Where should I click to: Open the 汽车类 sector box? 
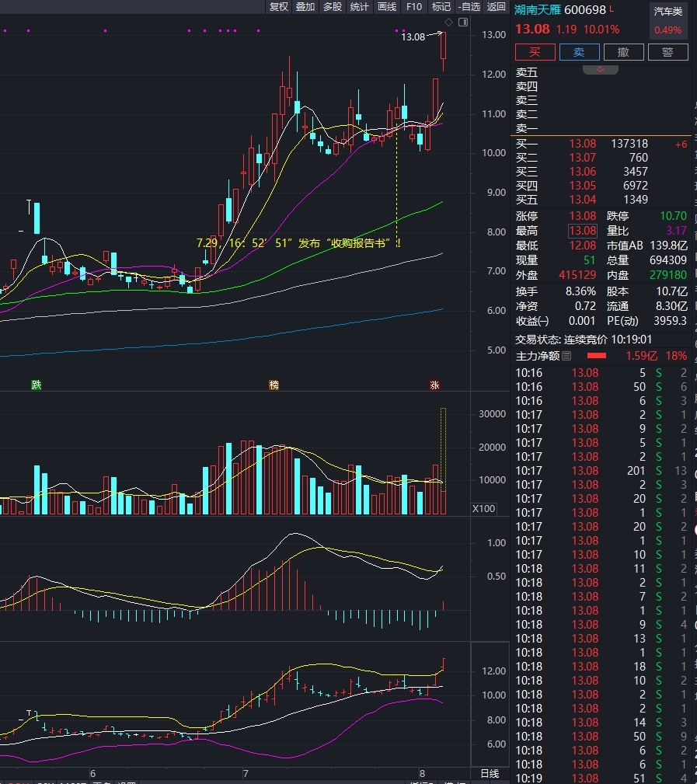pos(668,20)
